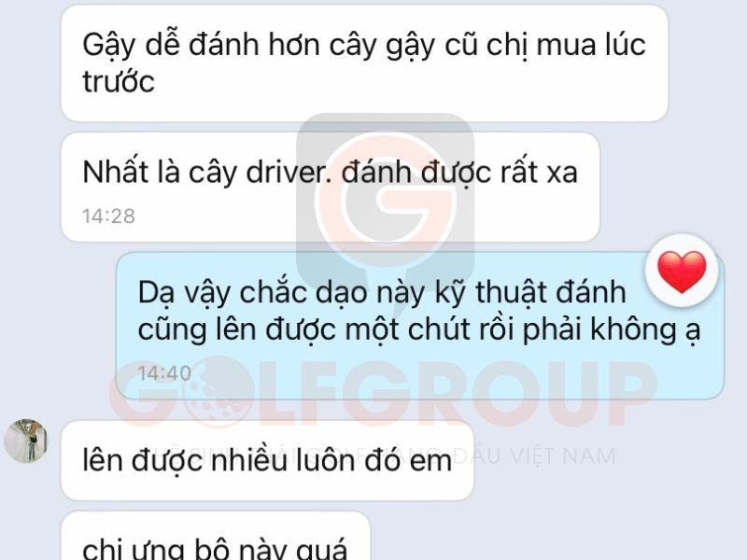The image size is (747, 560).
Task: Click the 'ĐẦU VIỆT NAM' tagline text
Action: click(534, 455)
